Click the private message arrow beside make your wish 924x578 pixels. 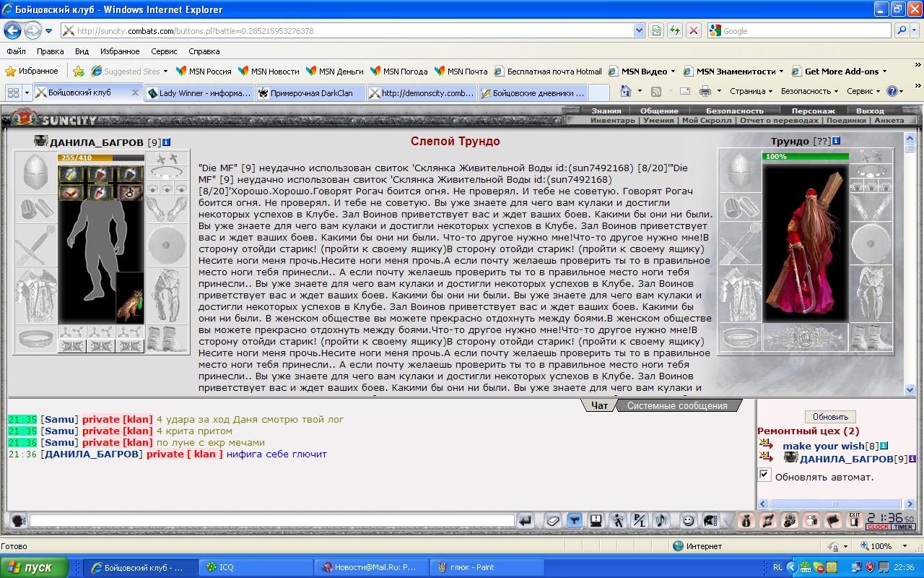(766, 445)
